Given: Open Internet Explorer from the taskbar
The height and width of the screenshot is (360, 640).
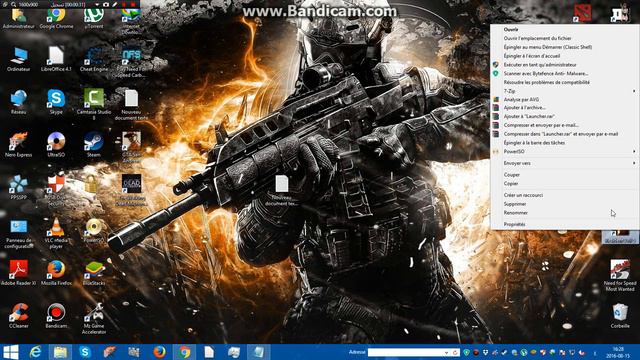Looking at the screenshot, I should [36, 352].
